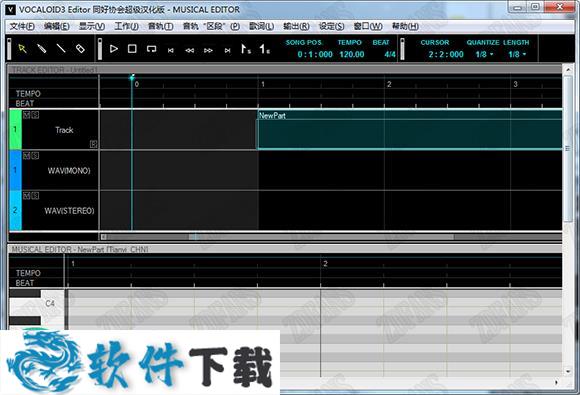The height and width of the screenshot is (395, 580).
Task: Click the BEAT row label in Musical Editor
Action: (25, 283)
